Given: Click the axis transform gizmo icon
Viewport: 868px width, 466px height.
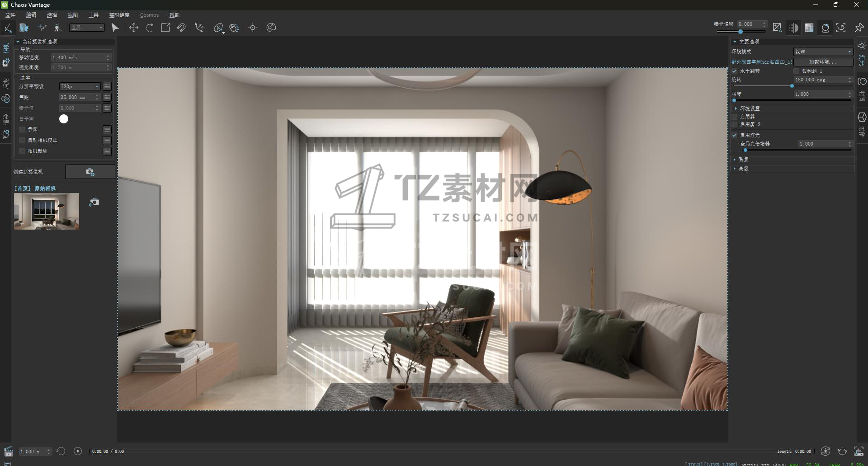Looking at the screenshot, I should pyautogui.click(x=199, y=28).
